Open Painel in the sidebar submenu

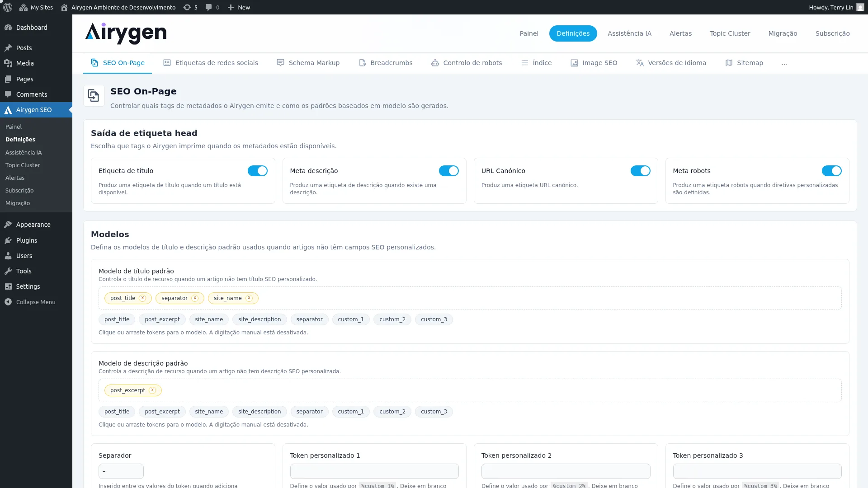[36, 127]
